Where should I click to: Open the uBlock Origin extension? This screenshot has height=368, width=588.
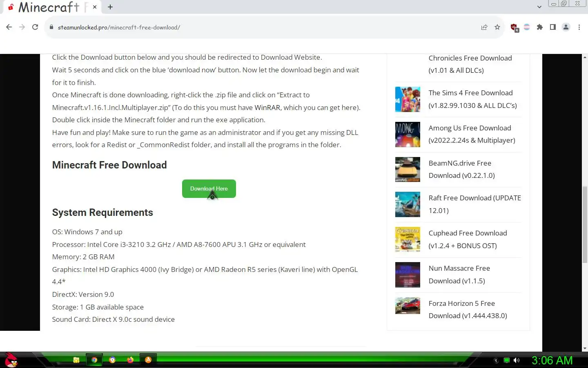[514, 27]
